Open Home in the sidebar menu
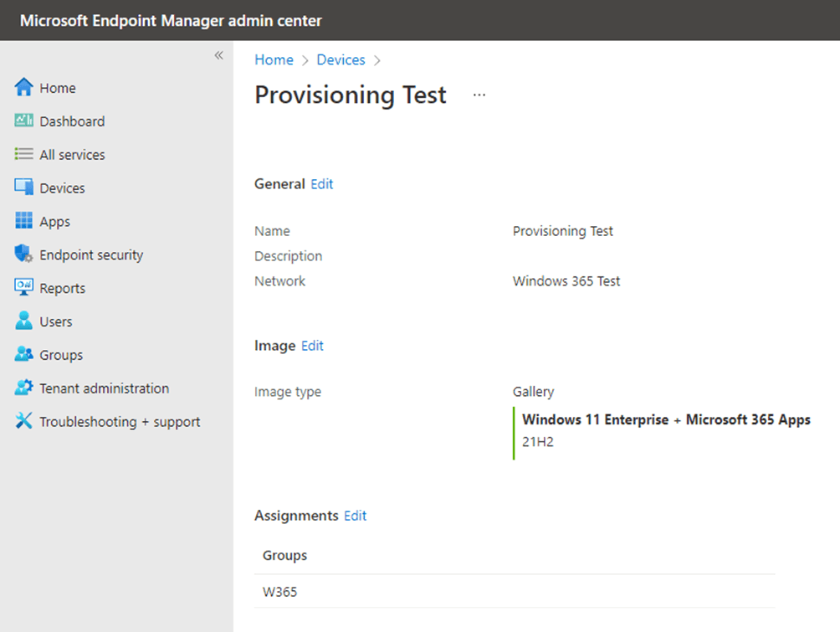Screen dimensions: 840x632 [58, 88]
